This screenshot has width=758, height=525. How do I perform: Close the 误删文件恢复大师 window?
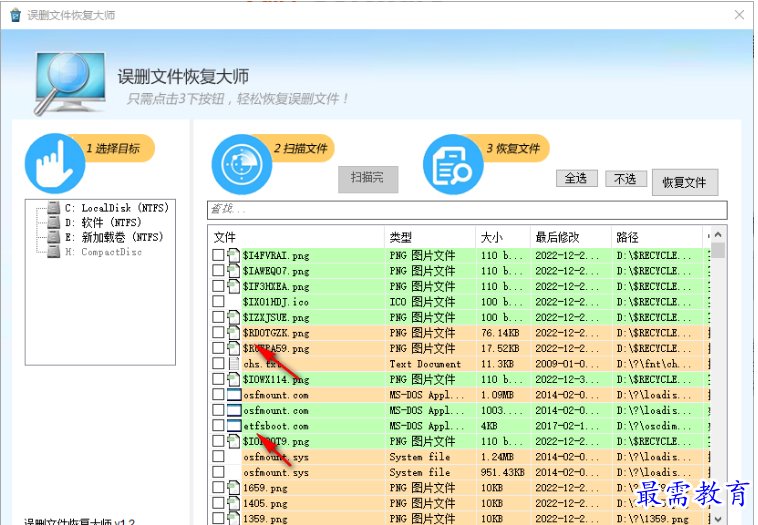click(x=739, y=15)
